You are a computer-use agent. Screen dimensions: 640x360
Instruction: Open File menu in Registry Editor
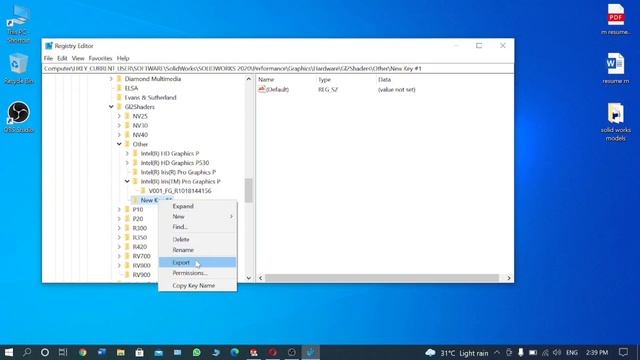(48, 58)
